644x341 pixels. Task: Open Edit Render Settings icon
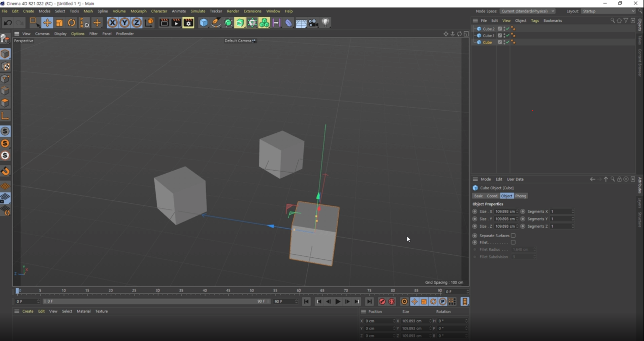pos(188,23)
